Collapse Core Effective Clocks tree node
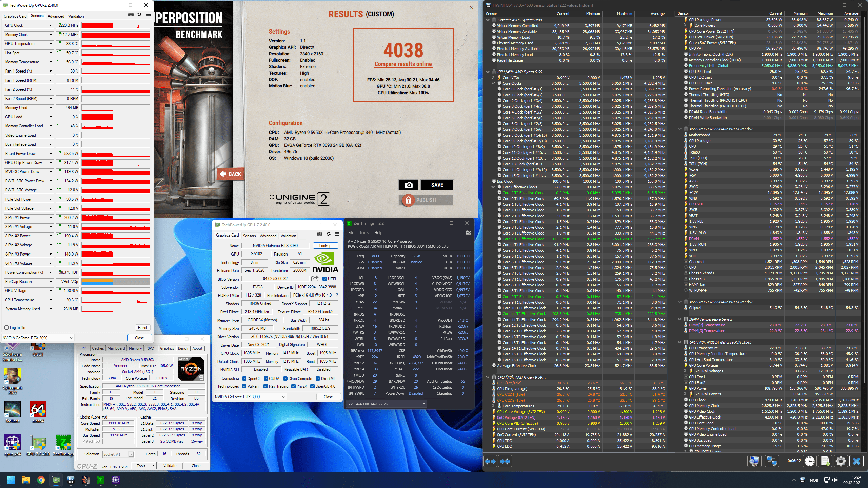This screenshot has height=488, width=868. point(493,187)
